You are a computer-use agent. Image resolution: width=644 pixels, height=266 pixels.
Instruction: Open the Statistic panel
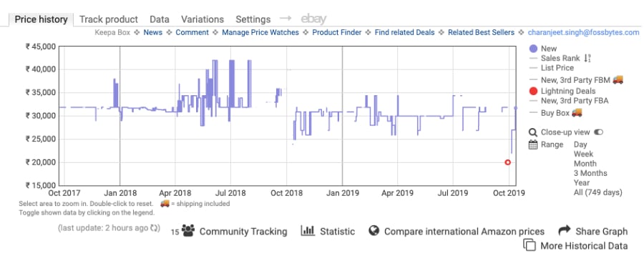[x=337, y=231]
